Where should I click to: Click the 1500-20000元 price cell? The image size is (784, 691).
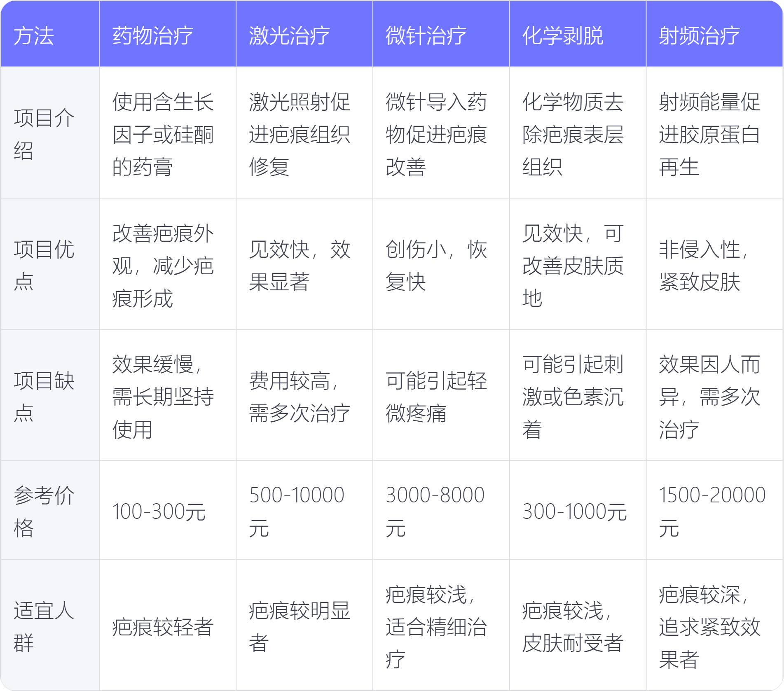coord(712,511)
